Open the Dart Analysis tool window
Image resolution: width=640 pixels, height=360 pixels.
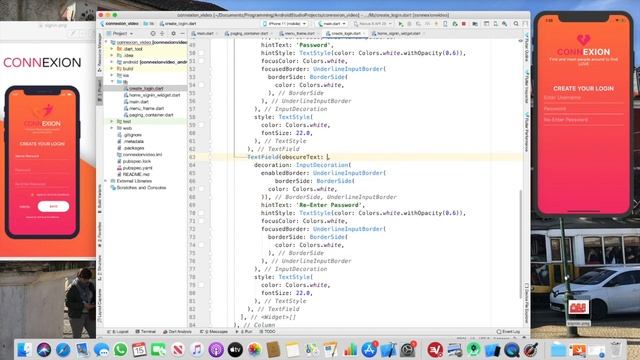[178, 332]
